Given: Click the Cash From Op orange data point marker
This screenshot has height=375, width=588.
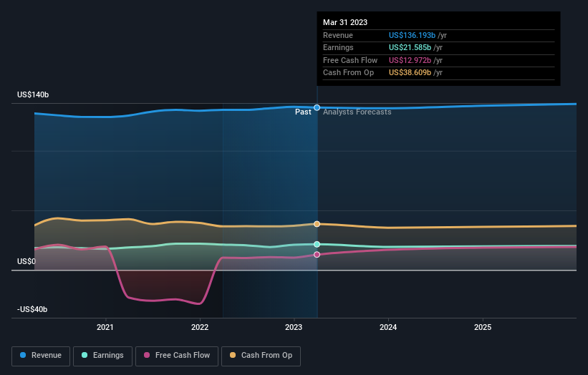Looking at the screenshot, I should coord(317,224).
